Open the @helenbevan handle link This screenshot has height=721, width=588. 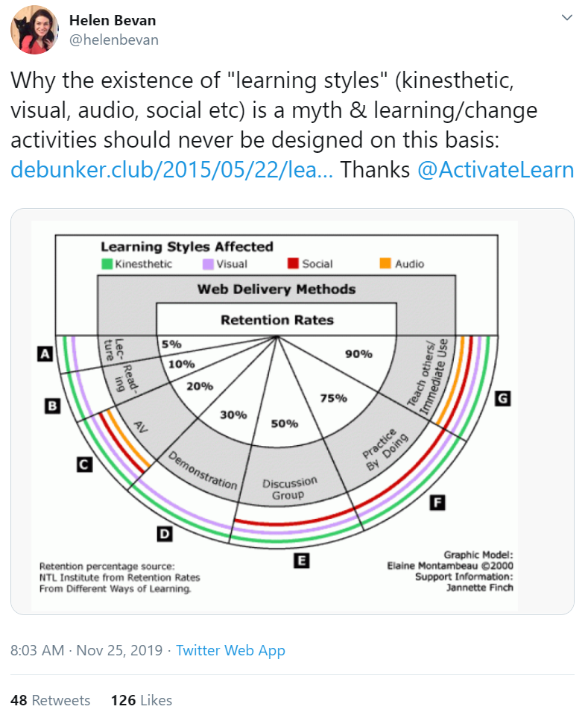click(x=114, y=40)
